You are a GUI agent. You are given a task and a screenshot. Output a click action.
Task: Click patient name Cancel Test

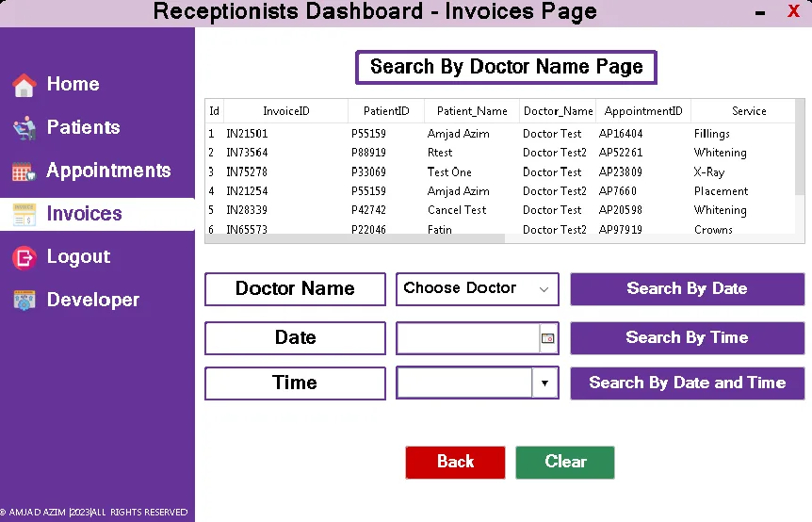(457, 210)
